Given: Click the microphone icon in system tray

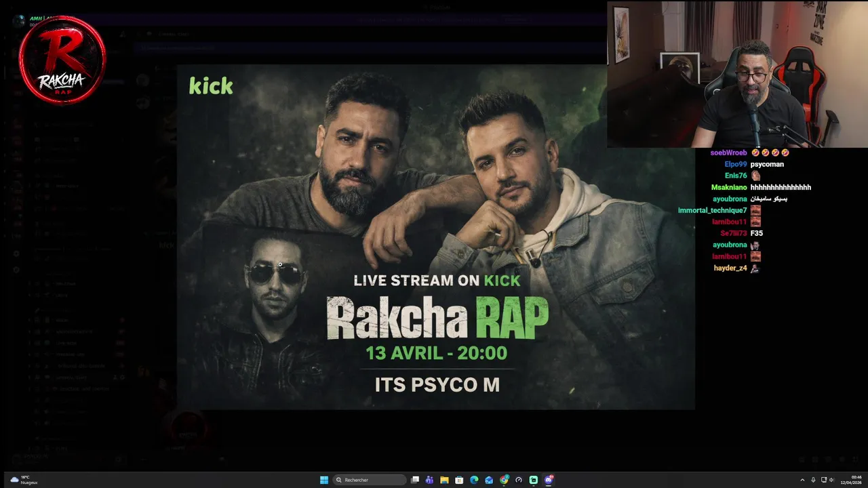Looking at the screenshot, I should (813, 480).
